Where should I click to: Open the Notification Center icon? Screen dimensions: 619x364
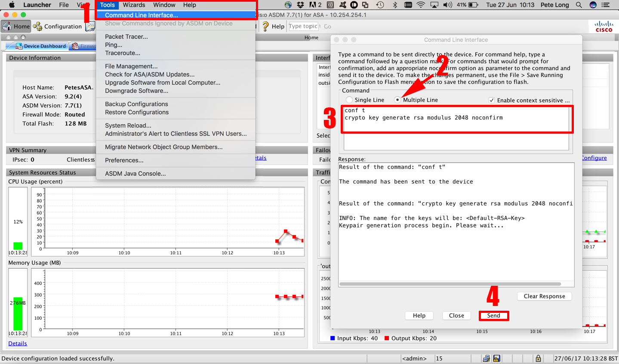[x=606, y=5]
